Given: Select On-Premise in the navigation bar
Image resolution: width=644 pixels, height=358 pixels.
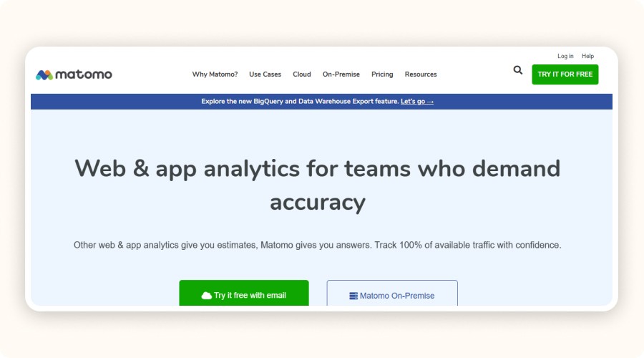Looking at the screenshot, I should pos(341,74).
